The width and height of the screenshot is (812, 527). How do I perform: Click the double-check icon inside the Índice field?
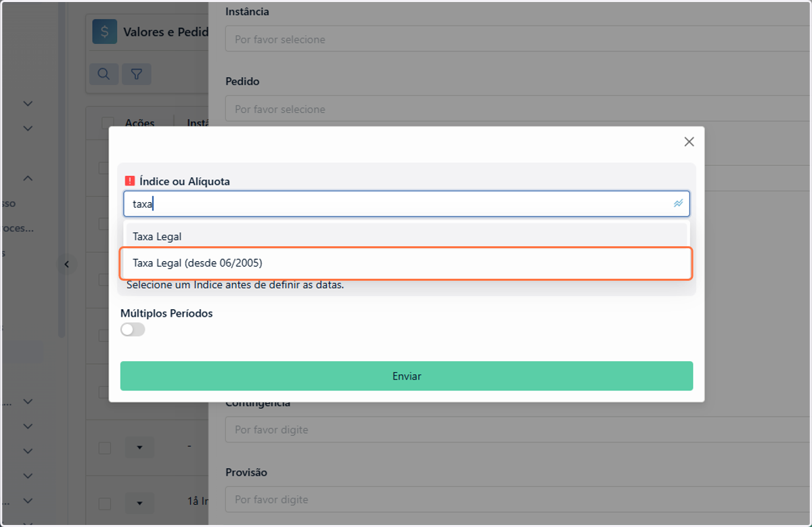coord(678,204)
